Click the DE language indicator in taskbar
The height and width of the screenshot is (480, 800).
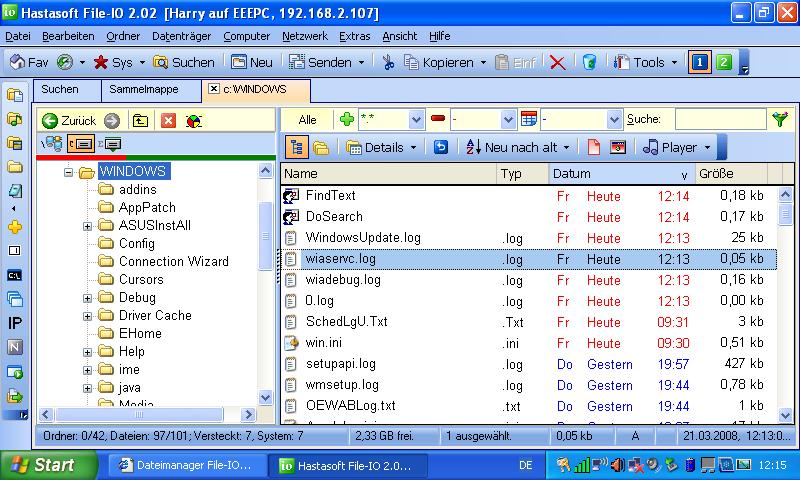click(x=526, y=465)
